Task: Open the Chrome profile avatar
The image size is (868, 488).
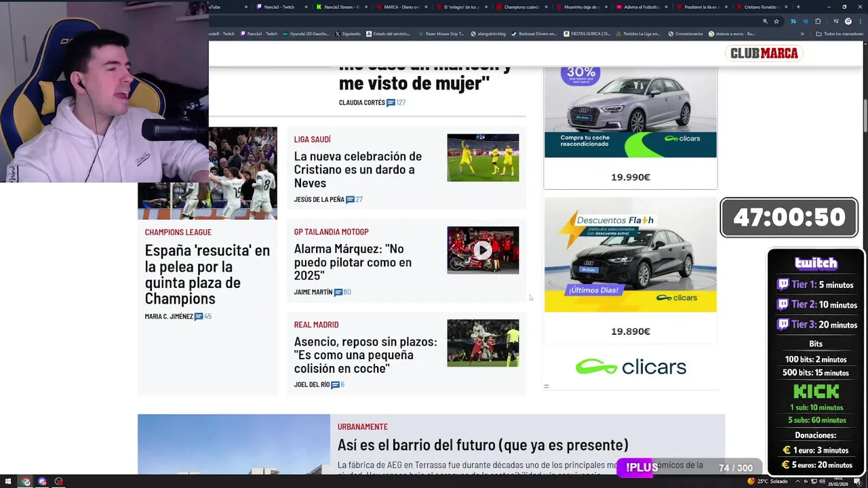Action: (848, 21)
